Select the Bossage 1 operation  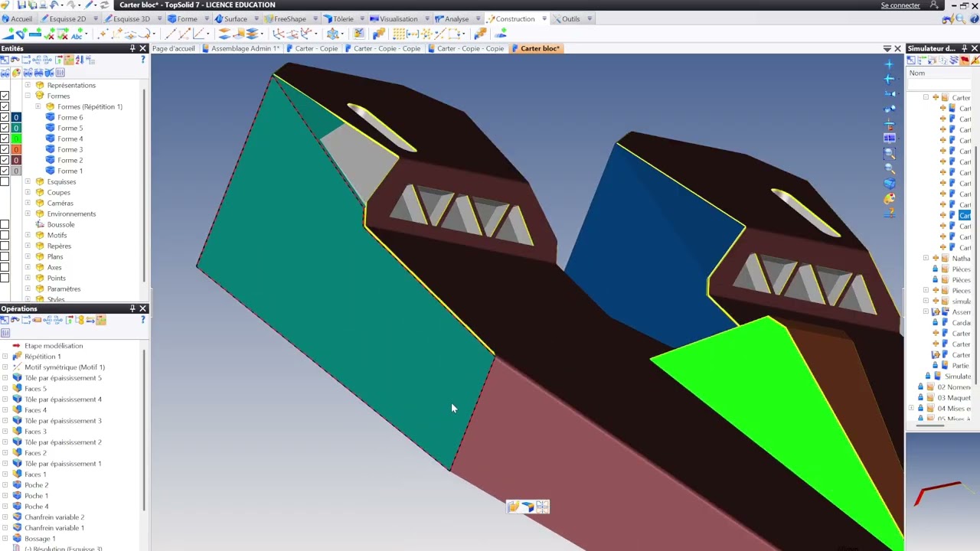pyautogui.click(x=40, y=538)
